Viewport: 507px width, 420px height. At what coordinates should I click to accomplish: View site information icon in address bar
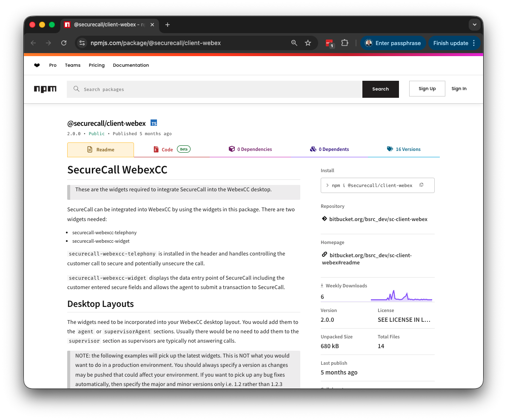83,43
